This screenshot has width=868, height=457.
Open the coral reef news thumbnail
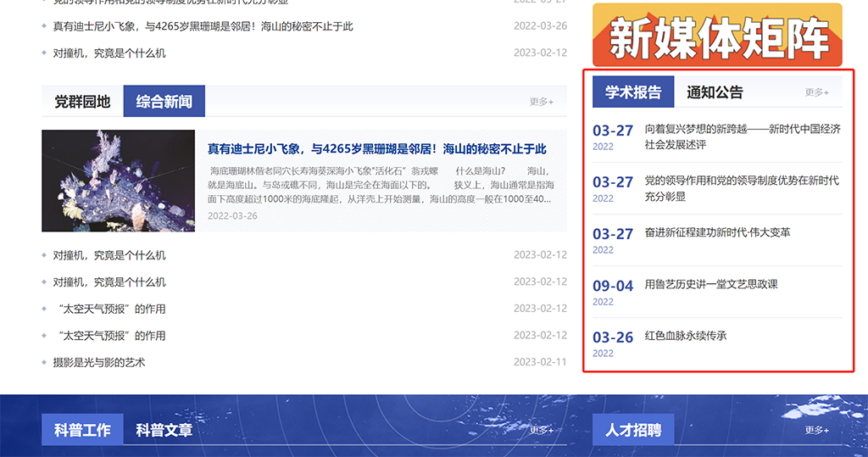tap(119, 181)
